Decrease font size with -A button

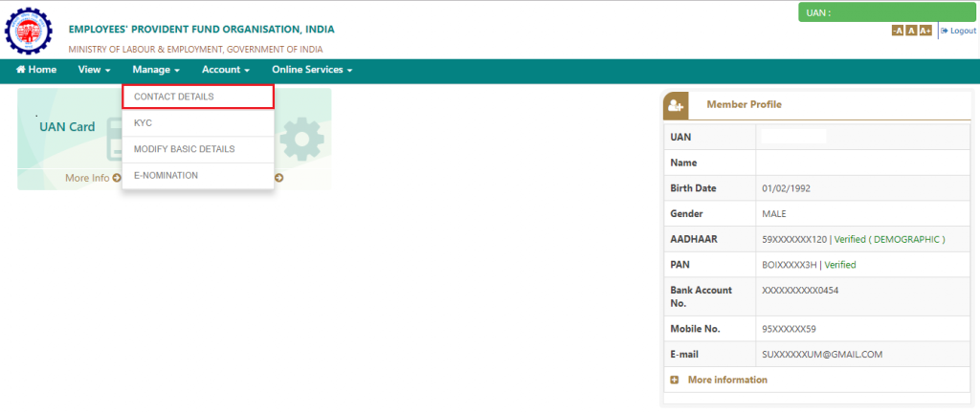coord(898,31)
